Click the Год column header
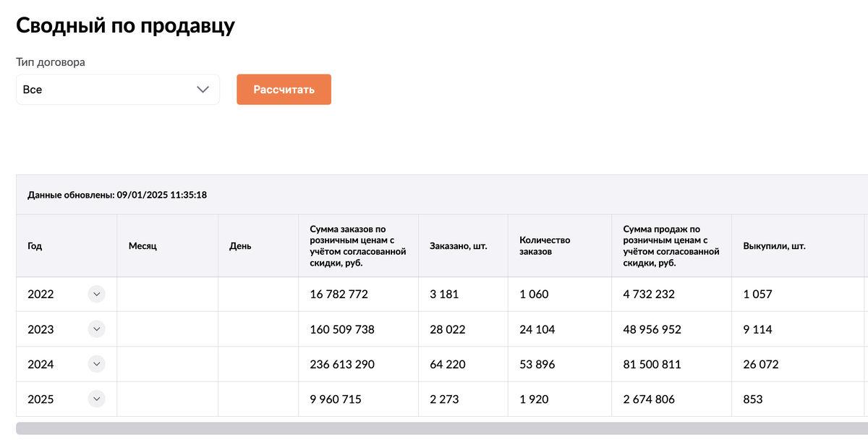Viewport: 868px width, 448px height. [35, 246]
